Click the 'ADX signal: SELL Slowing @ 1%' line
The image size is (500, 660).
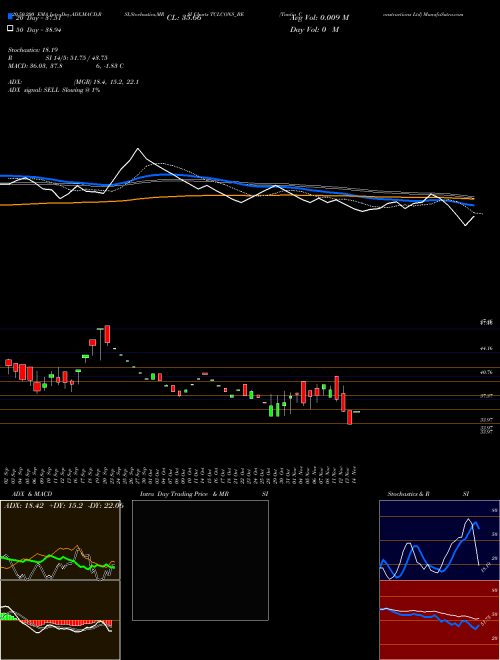tap(54, 90)
